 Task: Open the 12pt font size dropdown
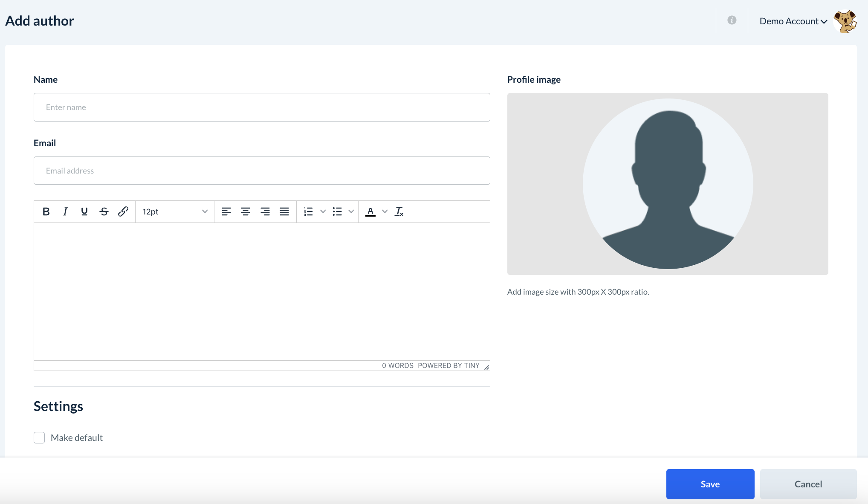tap(175, 211)
